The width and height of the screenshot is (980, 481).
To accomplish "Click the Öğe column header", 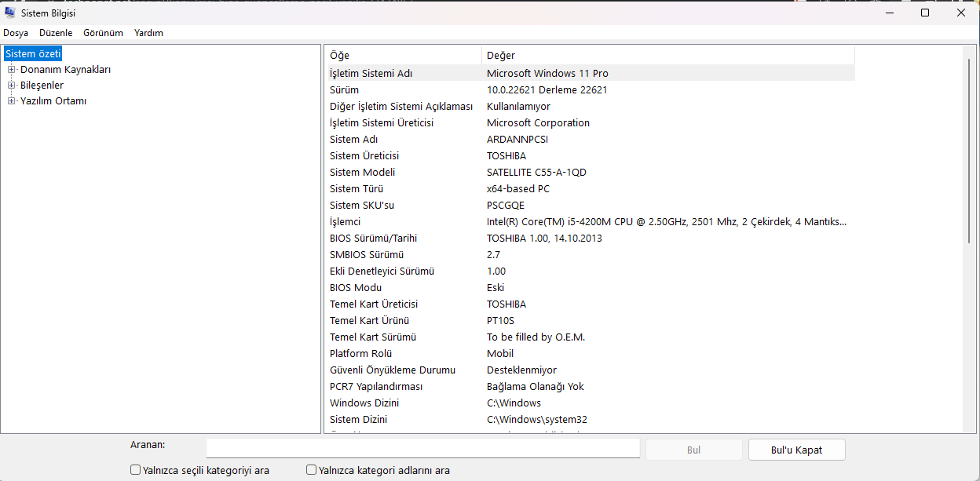I will [x=404, y=55].
